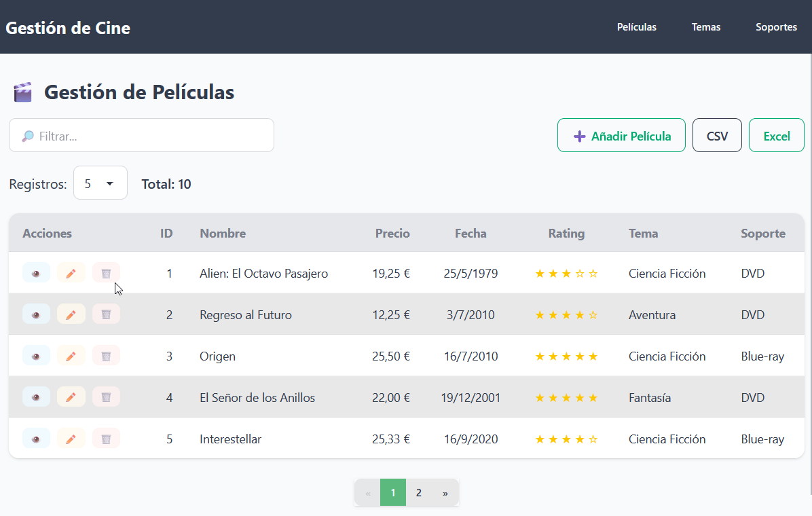Open the Registros per-page dropdown

coord(100,183)
